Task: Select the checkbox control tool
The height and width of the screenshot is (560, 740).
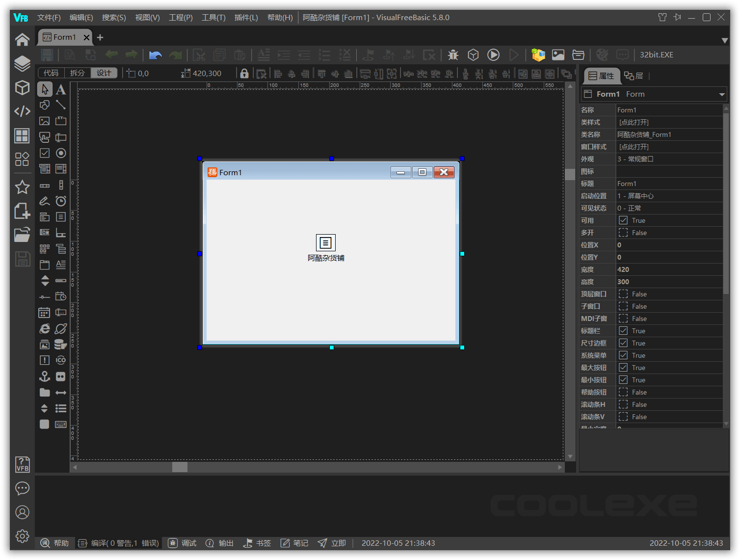Action: (44, 153)
